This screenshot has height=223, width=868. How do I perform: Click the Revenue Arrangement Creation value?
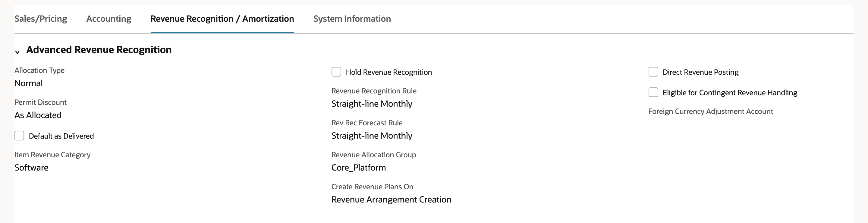click(x=392, y=200)
